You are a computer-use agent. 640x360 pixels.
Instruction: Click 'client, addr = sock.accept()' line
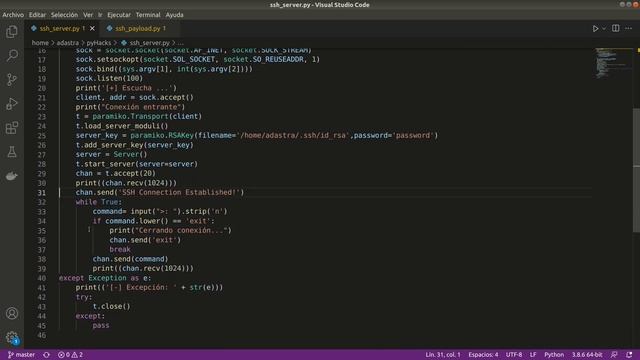[135, 98]
